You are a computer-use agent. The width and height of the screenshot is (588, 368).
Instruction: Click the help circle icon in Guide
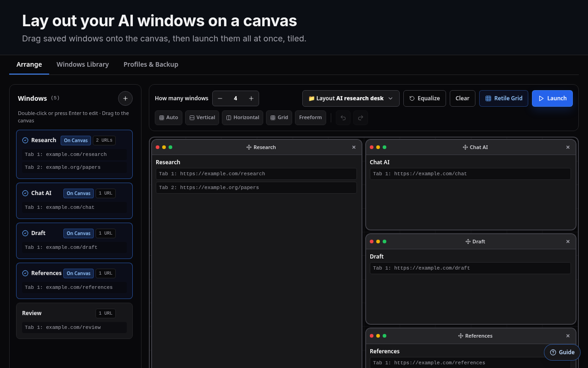click(x=553, y=352)
